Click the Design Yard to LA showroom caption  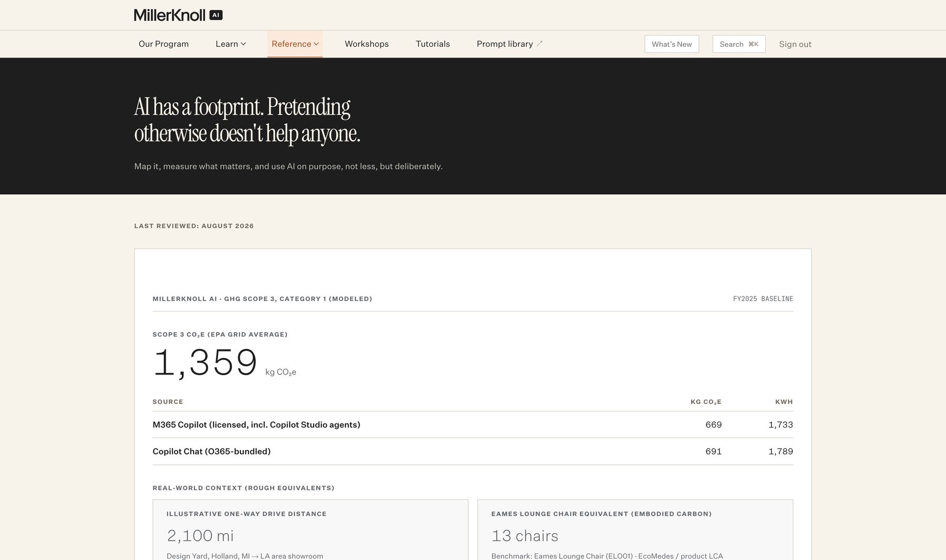pos(245,556)
